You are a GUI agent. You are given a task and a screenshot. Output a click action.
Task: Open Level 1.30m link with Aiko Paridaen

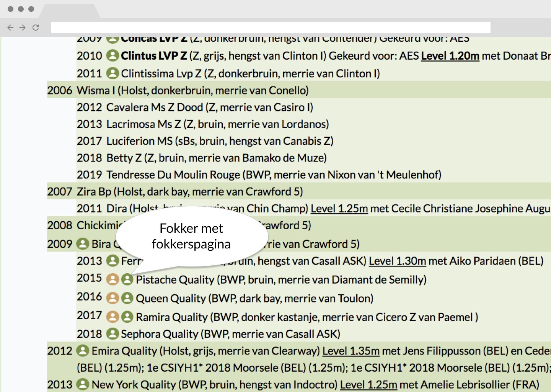coord(397,261)
